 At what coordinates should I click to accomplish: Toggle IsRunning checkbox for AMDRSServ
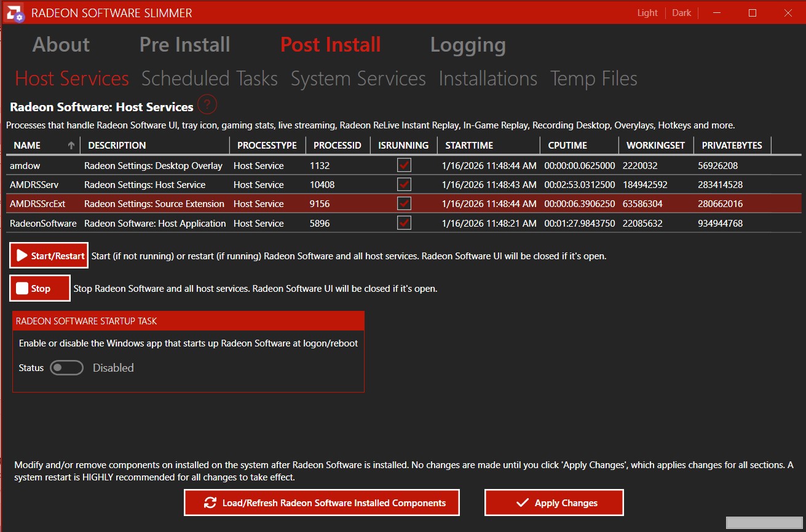[404, 184]
